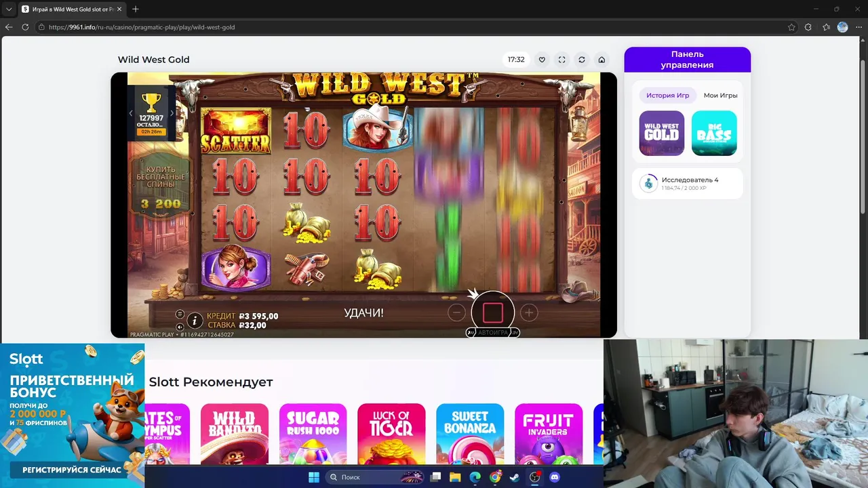This screenshot has width=868, height=488.
Task: Click the address bar URL
Action: coord(142,27)
